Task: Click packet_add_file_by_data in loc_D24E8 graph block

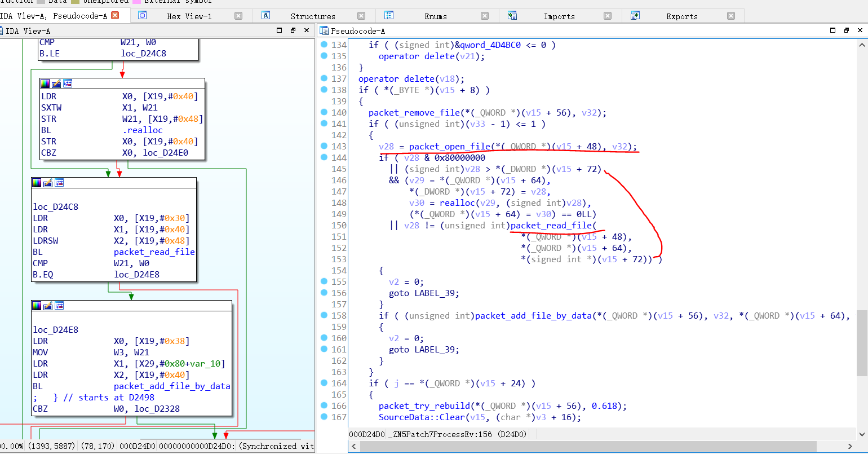Action: (x=172, y=386)
